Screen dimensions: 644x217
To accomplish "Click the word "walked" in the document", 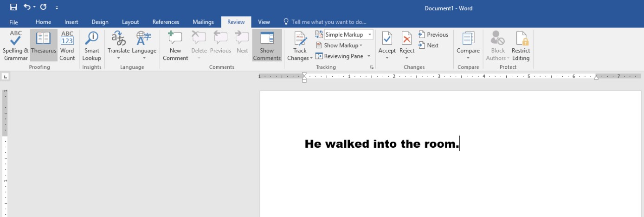I will point(347,144).
